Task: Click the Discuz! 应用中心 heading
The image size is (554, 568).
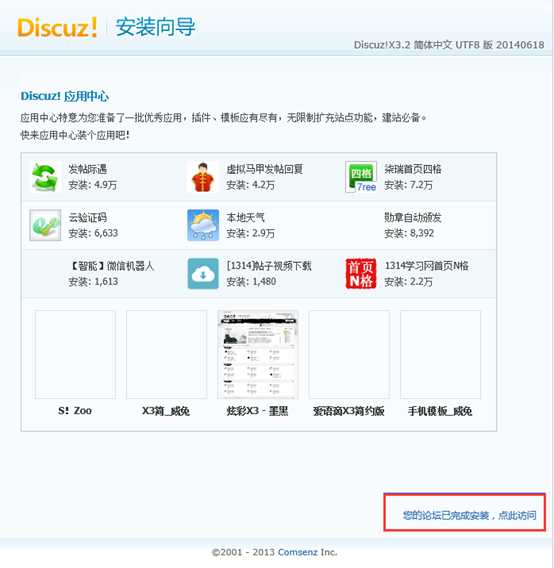Action: (x=64, y=96)
